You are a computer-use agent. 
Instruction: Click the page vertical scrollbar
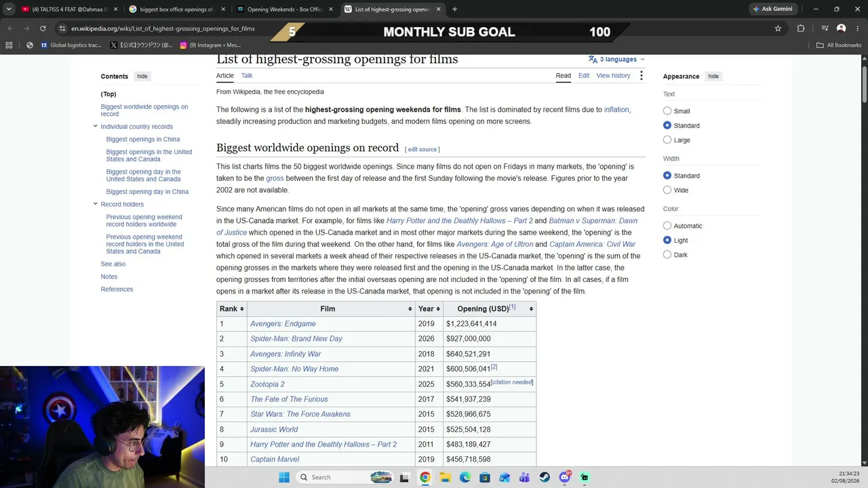864,85
